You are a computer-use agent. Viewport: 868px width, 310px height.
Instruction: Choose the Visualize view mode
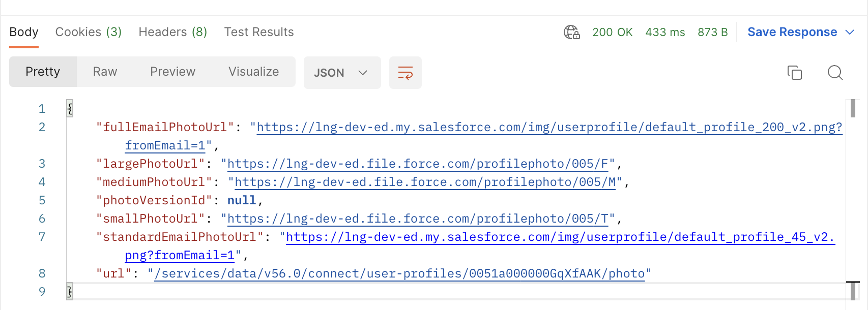click(253, 72)
